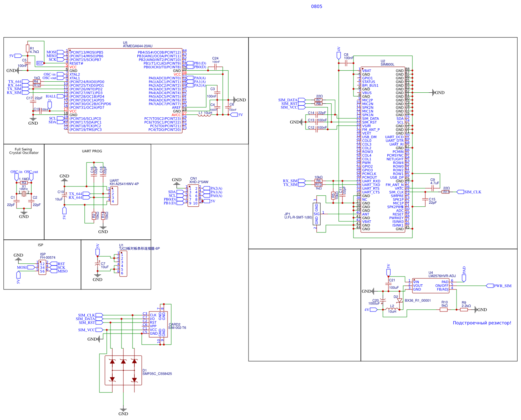Screen dimensions: 521x420
Task: Click the D2 diode near LM2576
Action: [399, 300]
